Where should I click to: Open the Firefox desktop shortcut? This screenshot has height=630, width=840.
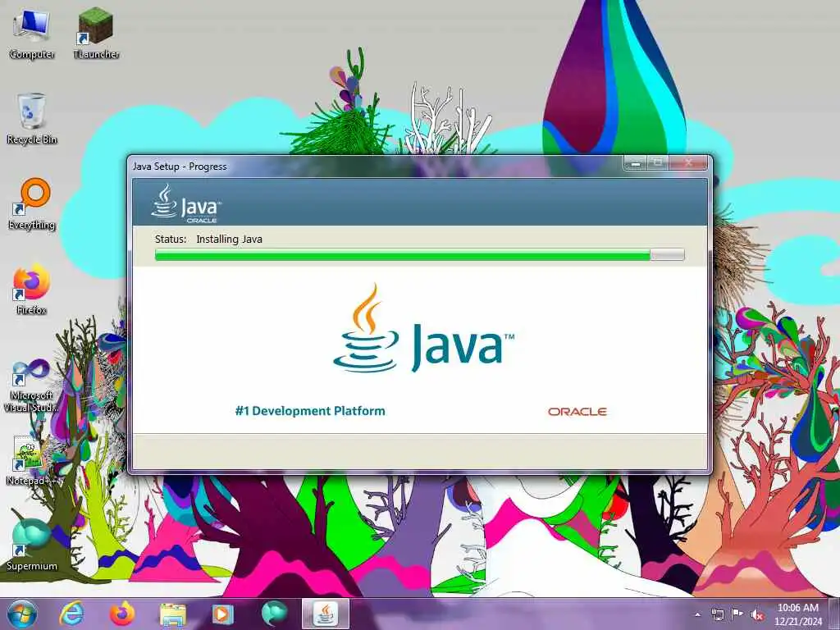click(x=32, y=290)
